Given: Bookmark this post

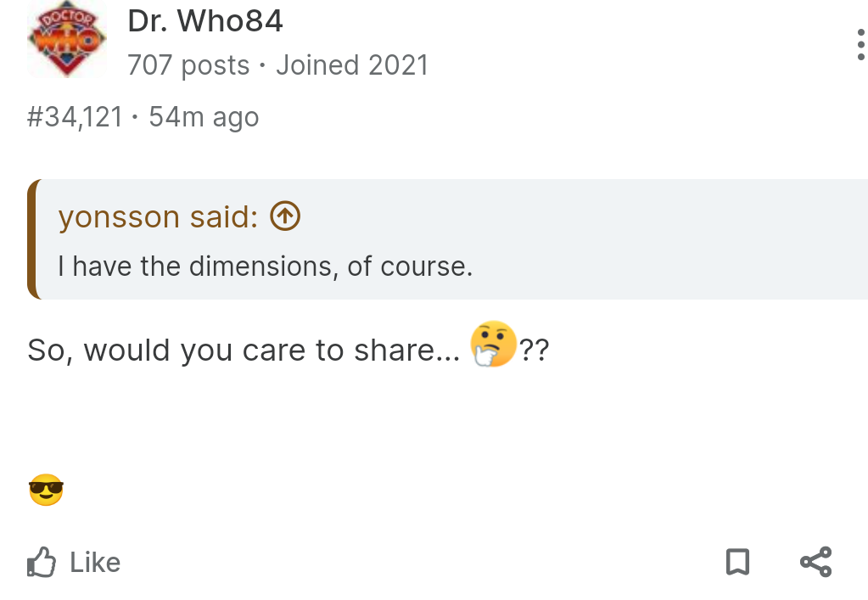Looking at the screenshot, I should pos(737,563).
